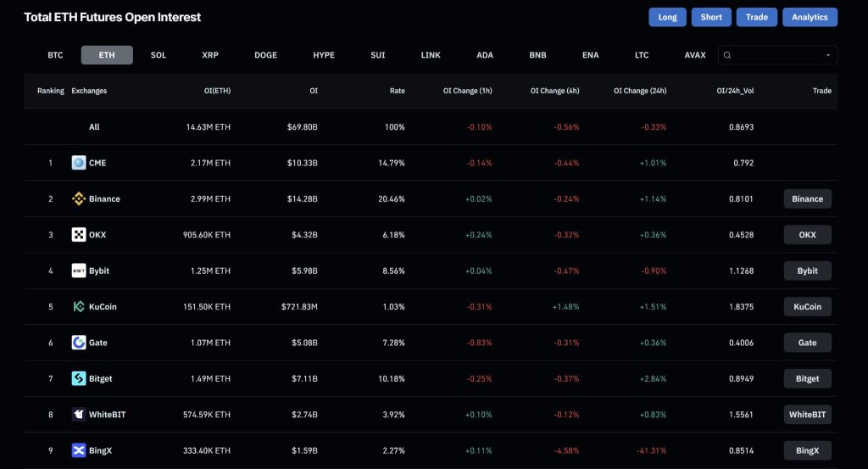Click the Binance logo icon
The image size is (868, 469).
pyautogui.click(x=79, y=199)
